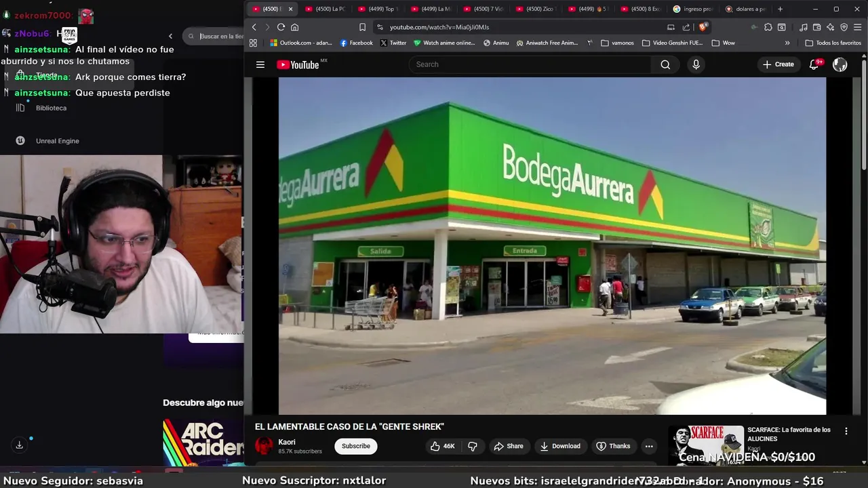The width and height of the screenshot is (868, 488).
Task: Open the browser apps grid icon
Action: pos(253,43)
